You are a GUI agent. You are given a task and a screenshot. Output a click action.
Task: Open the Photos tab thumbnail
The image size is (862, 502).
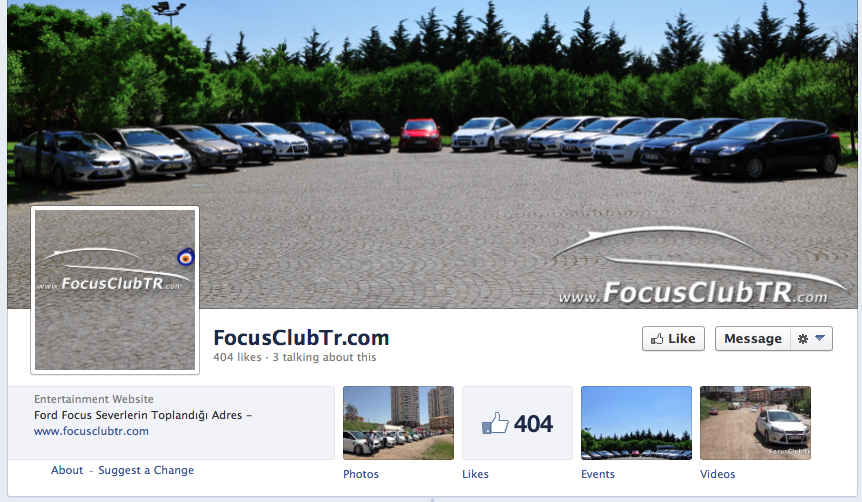tap(399, 423)
